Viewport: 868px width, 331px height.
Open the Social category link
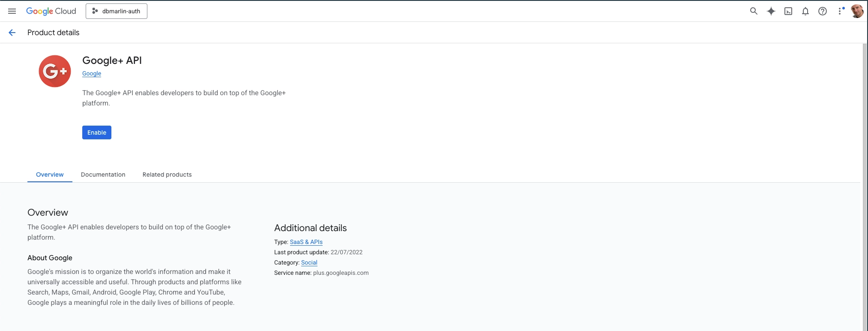tap(309, 262)
